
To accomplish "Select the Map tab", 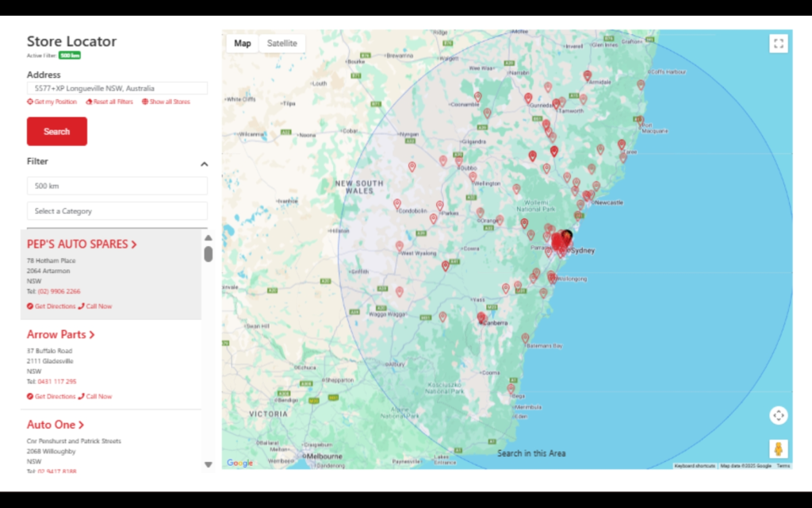I will pos(242,43).
